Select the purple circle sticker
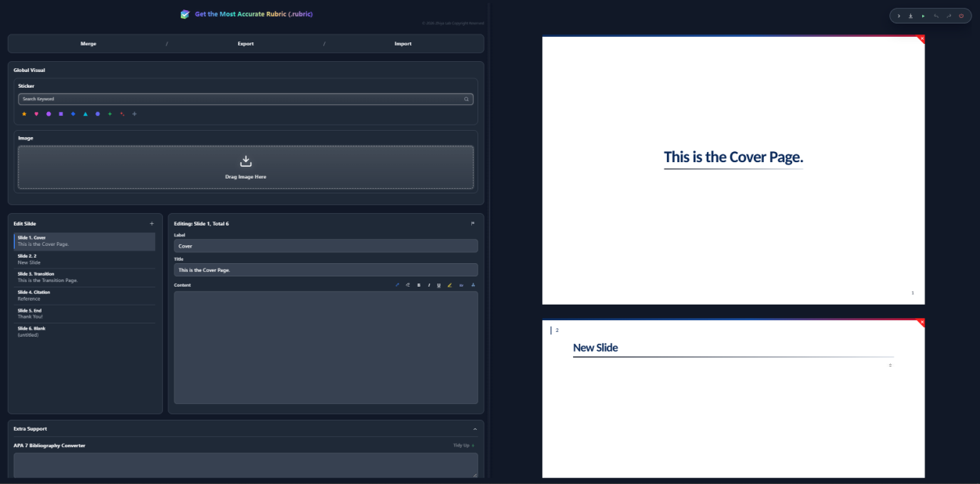This screenshot has width=980, height=484. click(x=49, y=114)
